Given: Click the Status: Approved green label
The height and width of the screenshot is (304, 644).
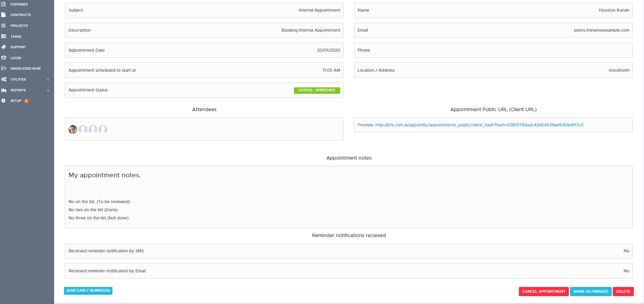Looking at the screenshot, I should coord(317,90).
